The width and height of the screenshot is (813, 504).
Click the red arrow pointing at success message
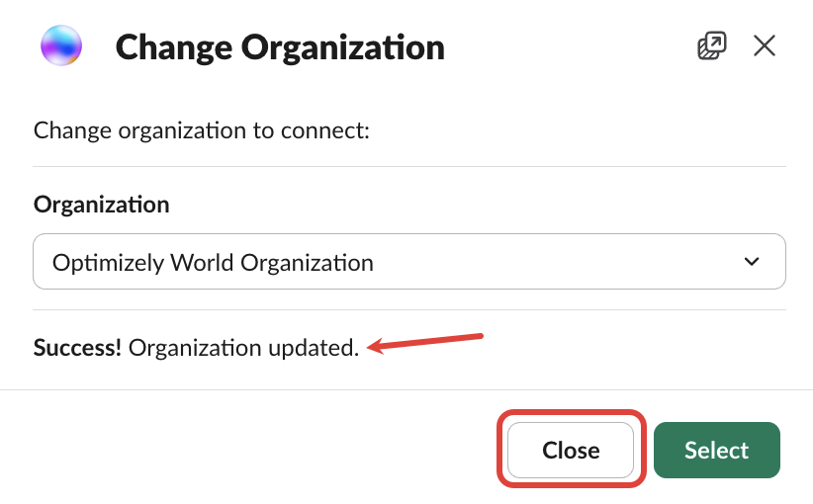(425, 342)
